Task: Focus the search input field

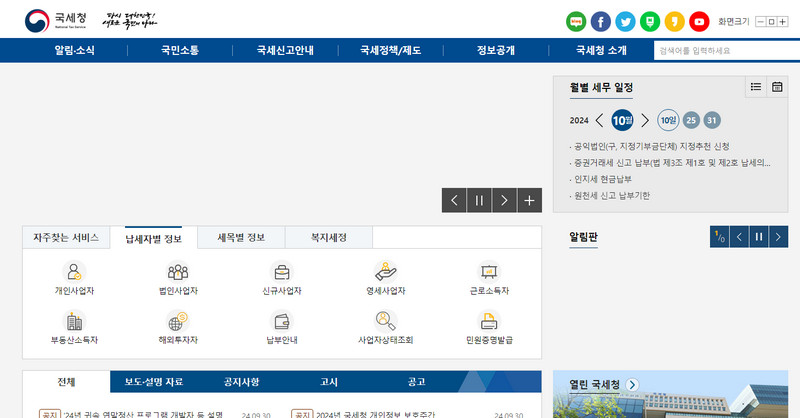Action: click(x=727, y=51)
